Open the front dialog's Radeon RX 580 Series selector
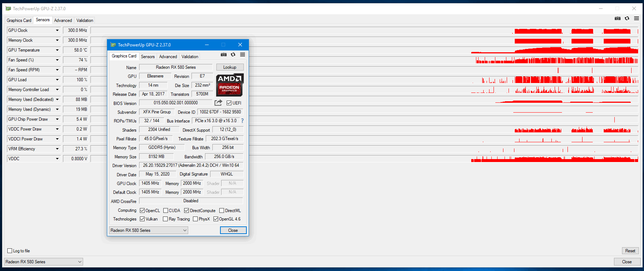The width and height of the screenshot is (644, 271). pos(149,230)
